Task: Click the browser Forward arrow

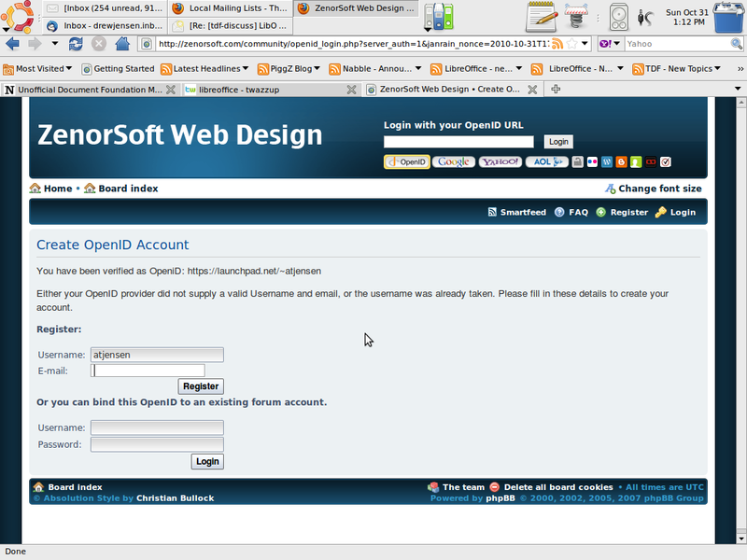Action: (35, 44)
